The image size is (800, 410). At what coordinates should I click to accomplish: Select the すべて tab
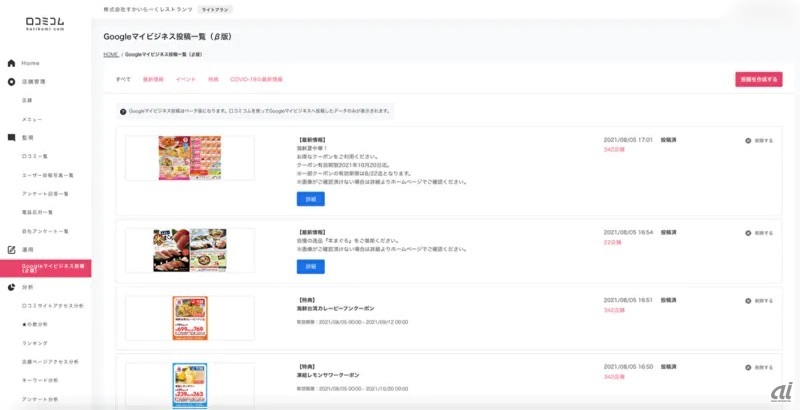pos(123,80)
